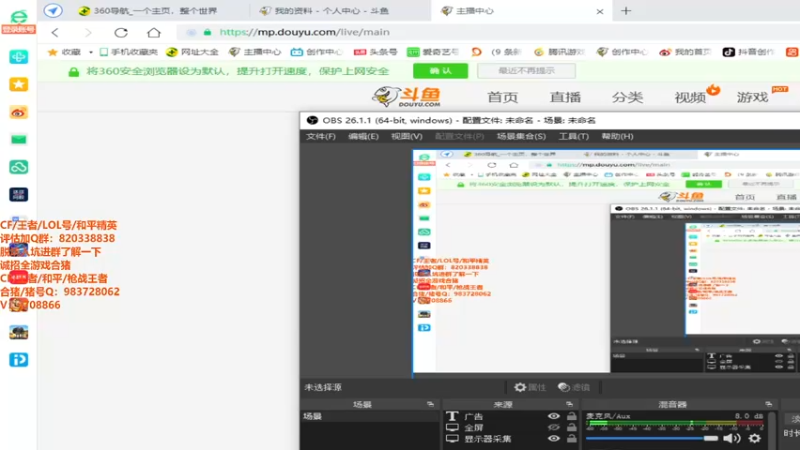Open the green cloud sidebar icon
The width and height of the screenshot is (800, 450).
coord(18,167)
